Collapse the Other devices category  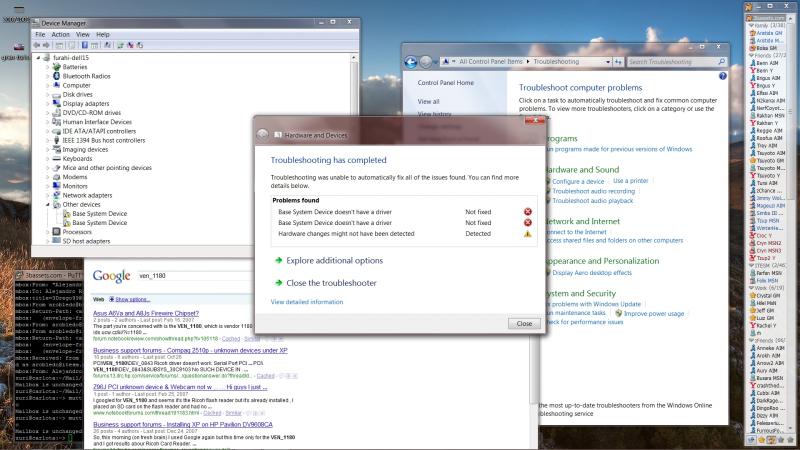[47, 204]
